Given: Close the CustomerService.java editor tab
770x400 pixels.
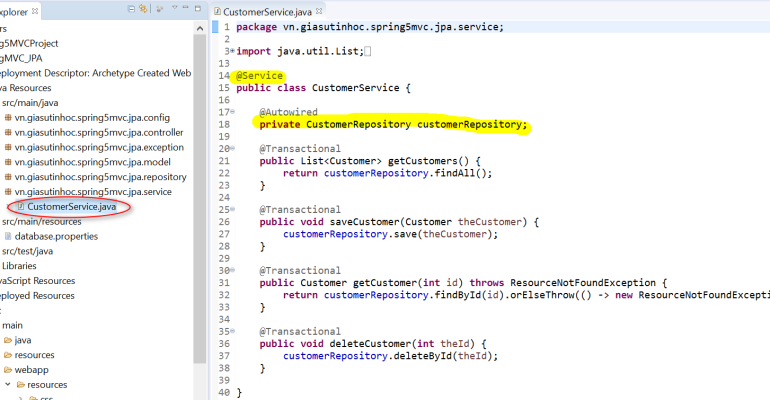Looking at the screenshot, I should click(x=319, y=11).
